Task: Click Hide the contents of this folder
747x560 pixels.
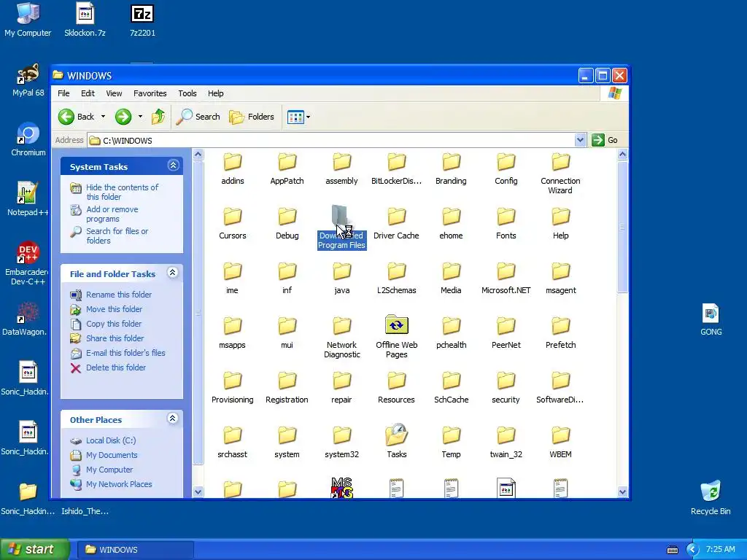Action: pos(122,192)
